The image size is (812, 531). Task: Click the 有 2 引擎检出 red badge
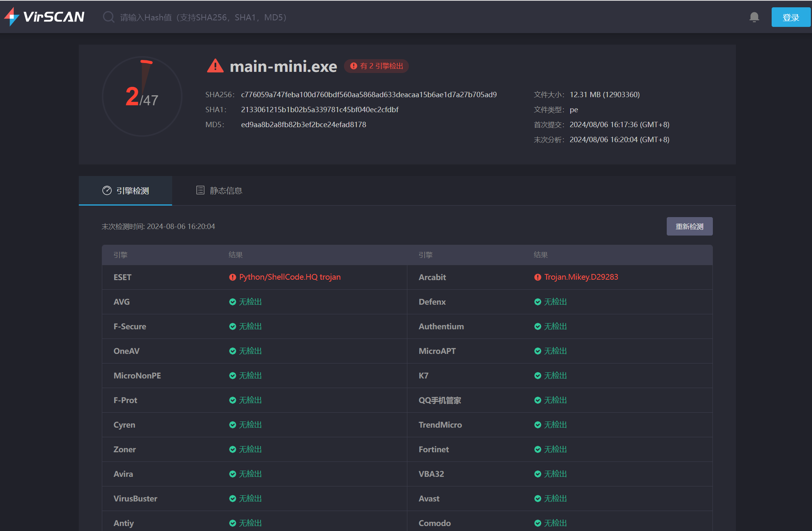click(x=376, y=66)
